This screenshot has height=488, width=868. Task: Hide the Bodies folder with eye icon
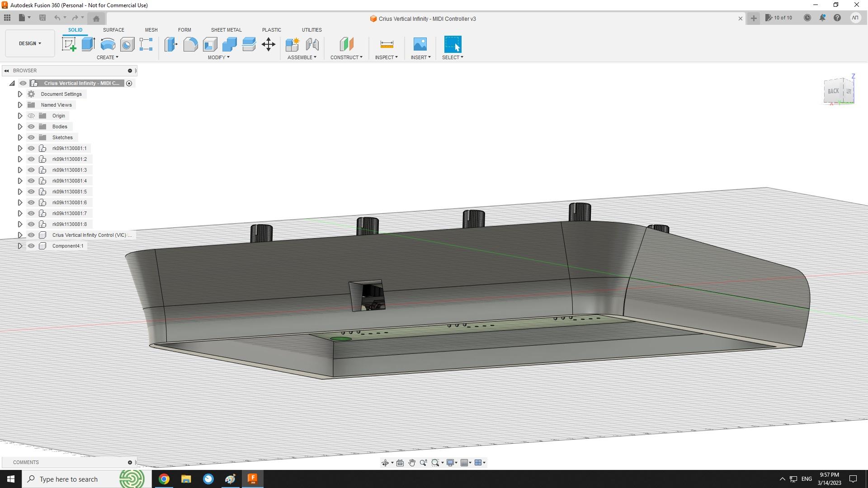coord(31,127)
